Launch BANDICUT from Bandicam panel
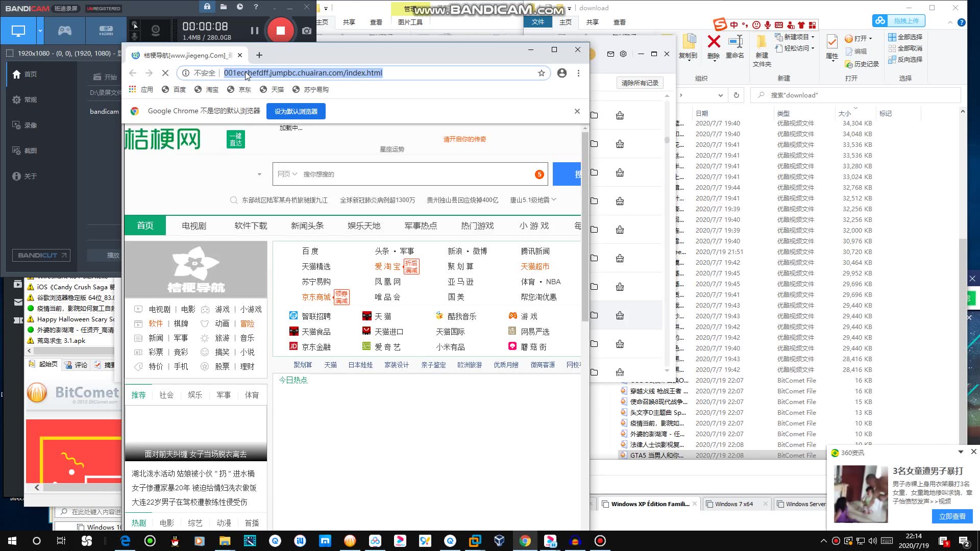Viewport: 980px width, 551px height. [41, 255]
